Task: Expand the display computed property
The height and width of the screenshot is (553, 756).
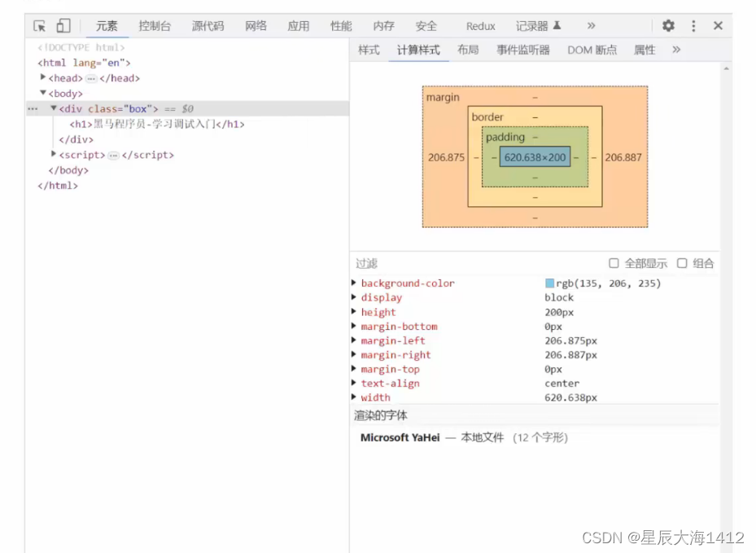Action: click(x=354, y=297)
